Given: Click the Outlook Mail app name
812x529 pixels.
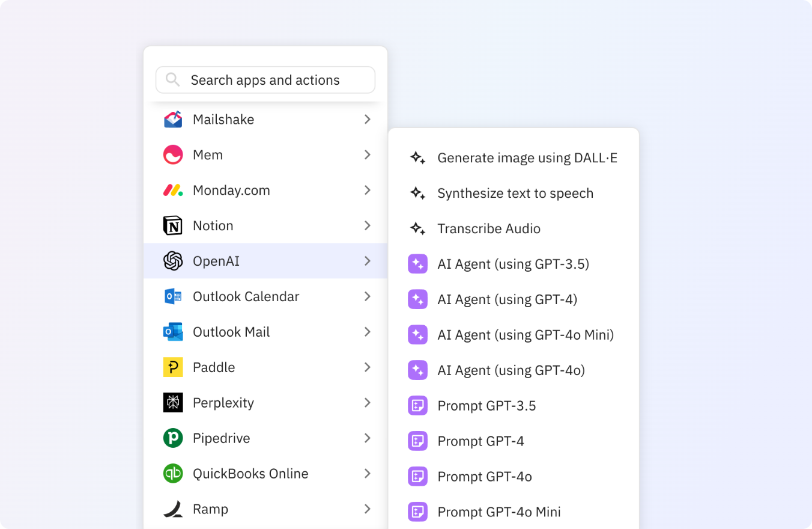Looking at the screenshot, I should pyautogui.click(x=231, y=332).
